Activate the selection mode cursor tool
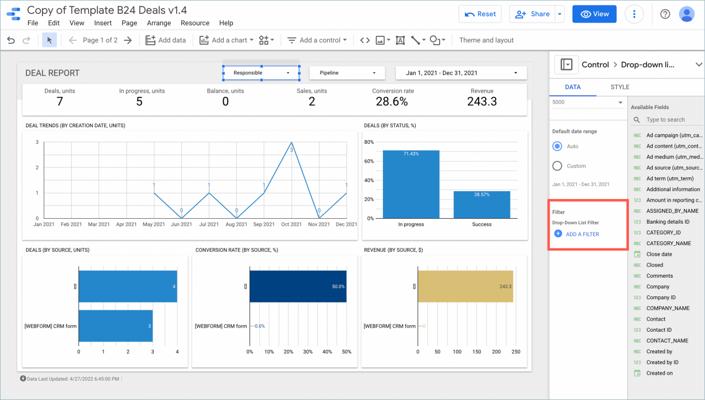Screen dimensions: 705x400 (49, 41)
